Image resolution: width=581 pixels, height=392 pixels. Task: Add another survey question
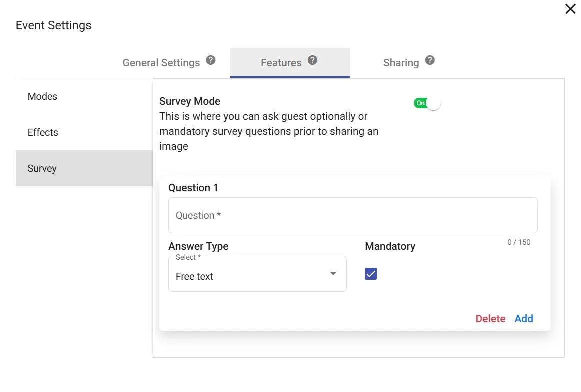pos(524,319)
